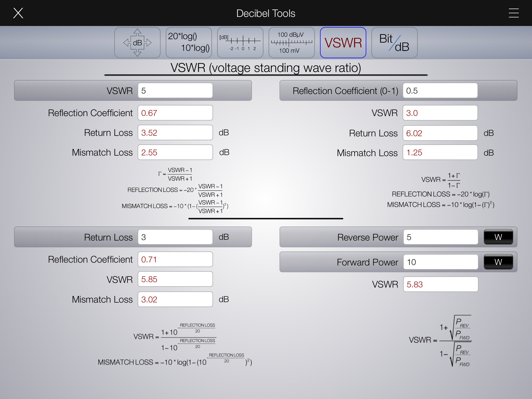Select the VSWR tool tab

coord(343,43)
